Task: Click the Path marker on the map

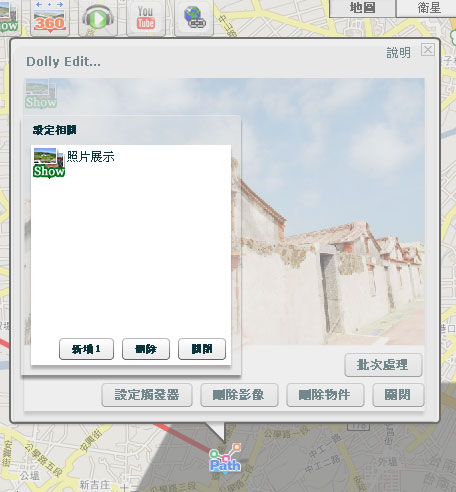Action: (x=225, y=458)
